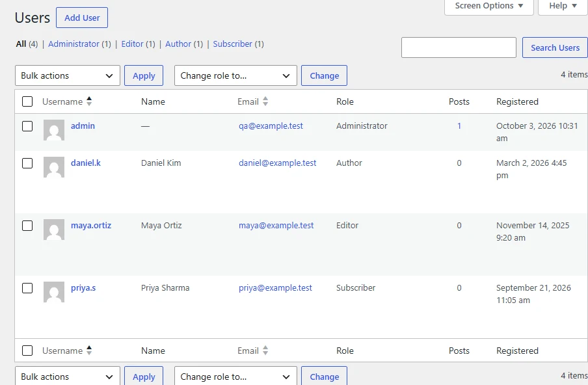
Task: Click the name Maya Ortiz
Action: point(161,225)
